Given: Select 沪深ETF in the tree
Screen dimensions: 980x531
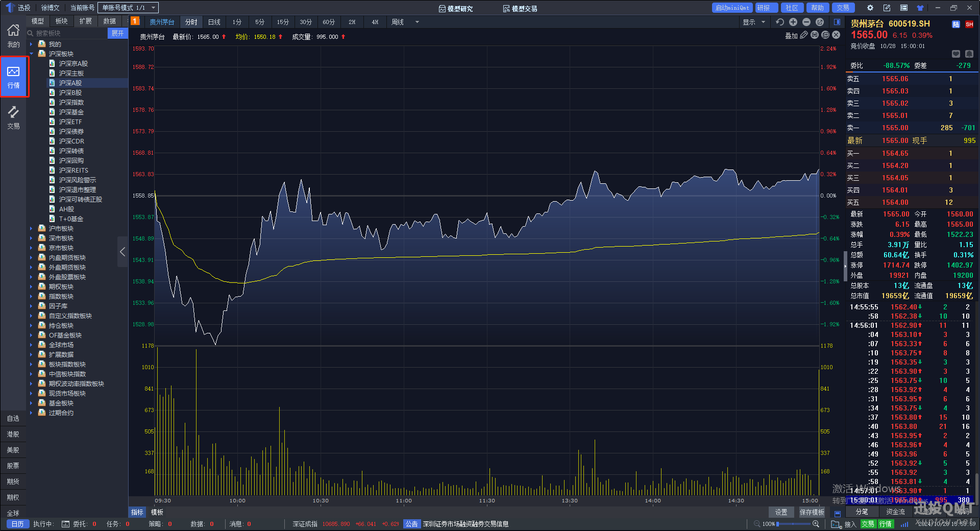Looking at the screenshot, I should click(70, 122).
